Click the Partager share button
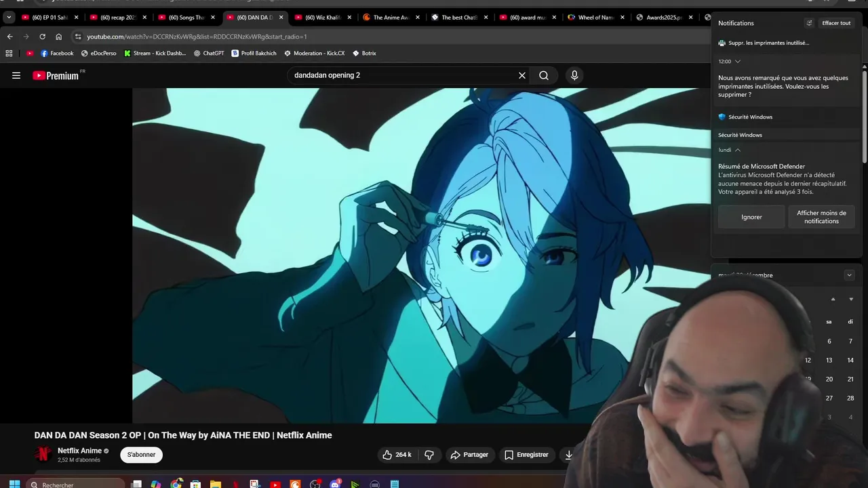The width and height of the screenshot is (868, 488). click(x=469, y=455)
